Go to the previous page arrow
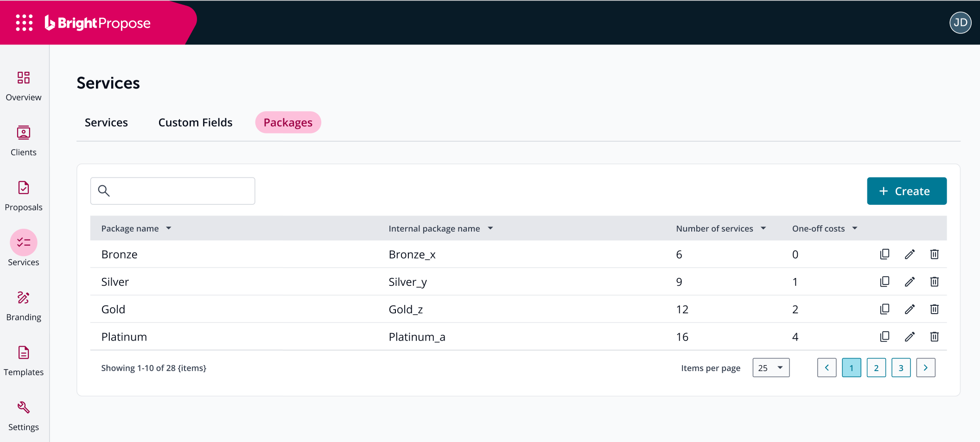The width and height of the screenshot is (980, 442). point(827,368)
